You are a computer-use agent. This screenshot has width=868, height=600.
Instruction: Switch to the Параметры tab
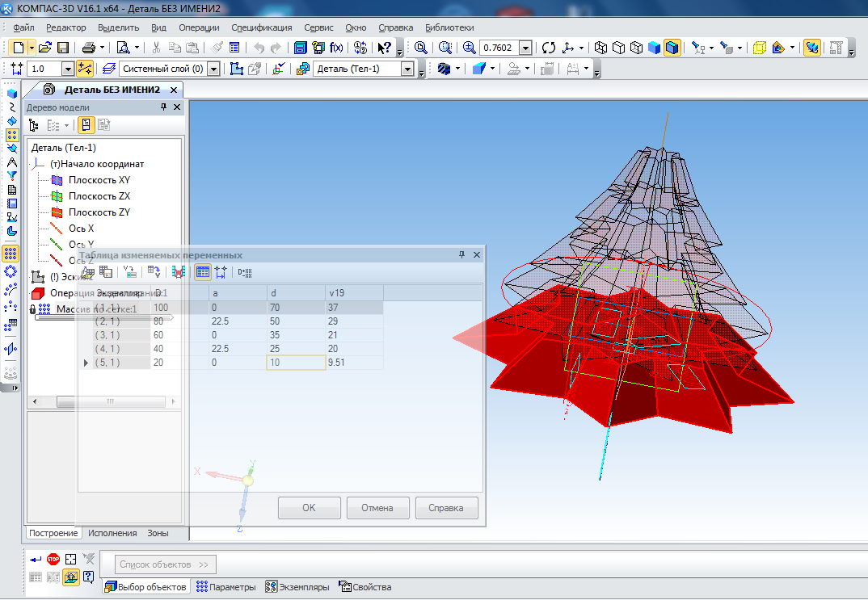click(225, 587)
